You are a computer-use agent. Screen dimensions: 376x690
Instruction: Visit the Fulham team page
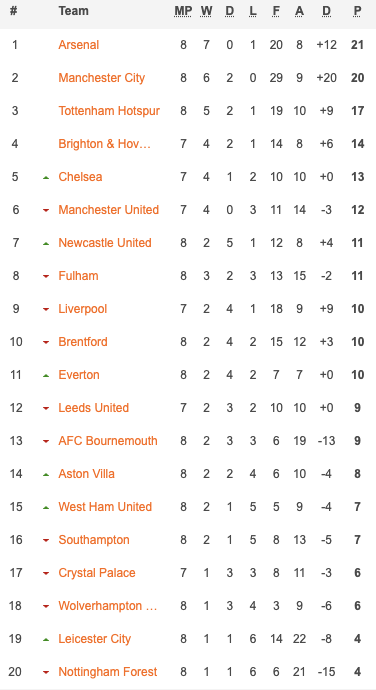click(x=78, y=276)
